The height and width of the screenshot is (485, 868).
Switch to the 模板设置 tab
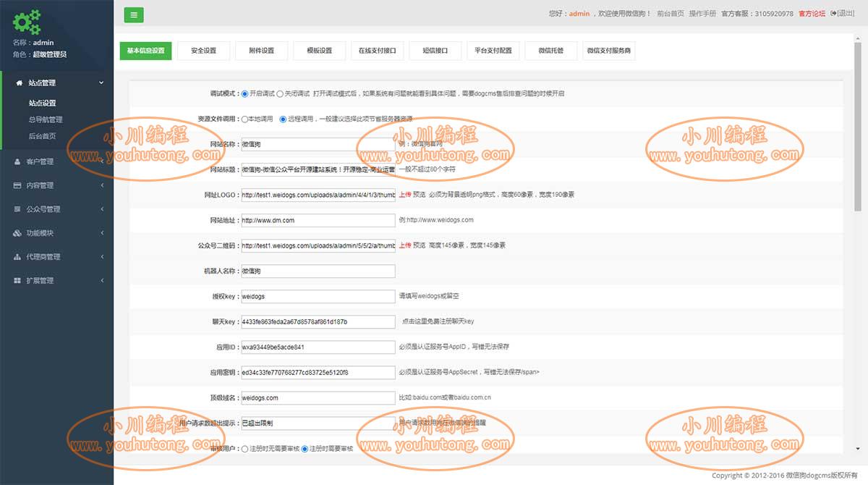[x=319, y=51]
